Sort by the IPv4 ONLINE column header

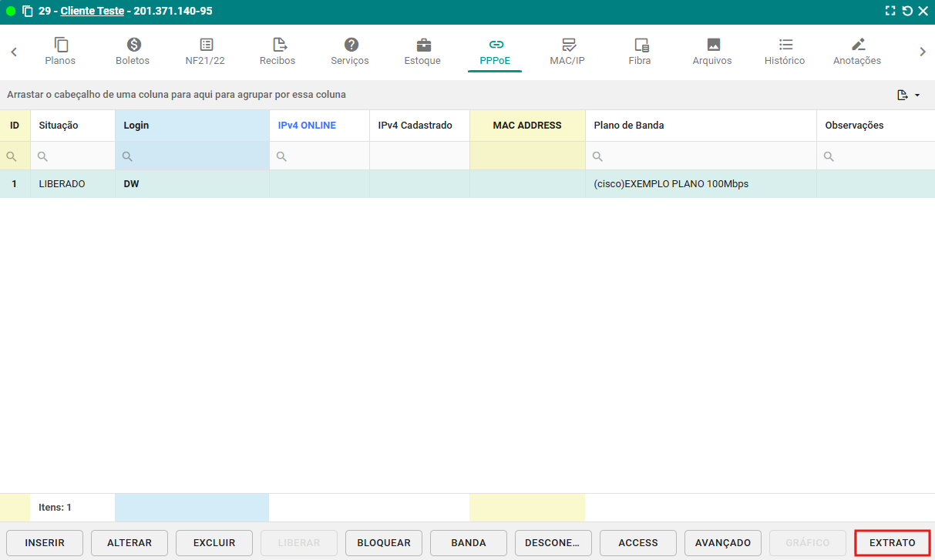pyautogui.click(x=307, y=126)
